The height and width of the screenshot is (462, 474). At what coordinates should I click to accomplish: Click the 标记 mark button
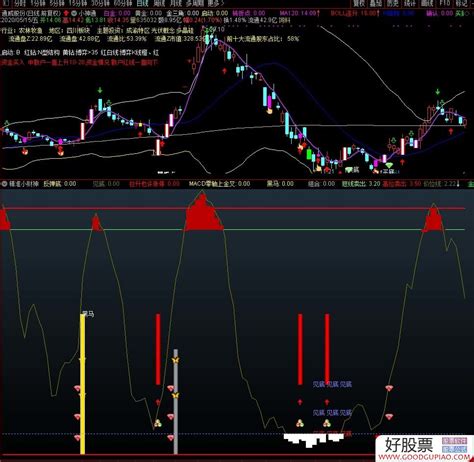click(462, 3)
